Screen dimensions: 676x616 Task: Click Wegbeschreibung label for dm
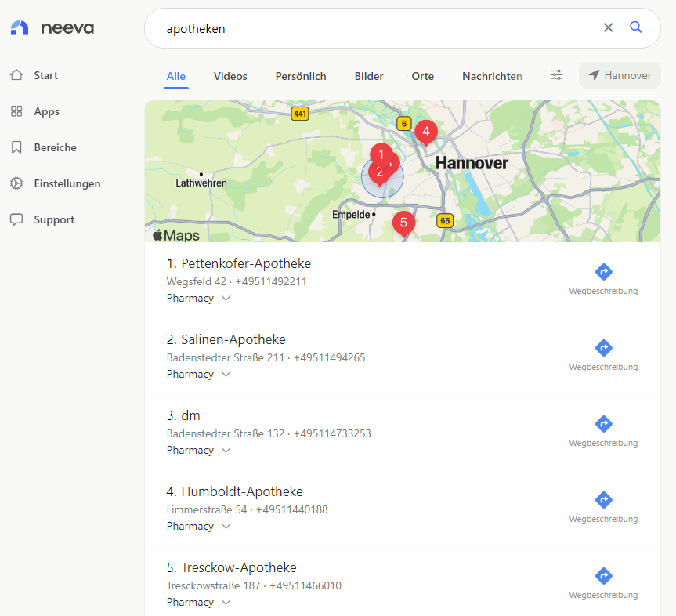click(x=603, y=443)
